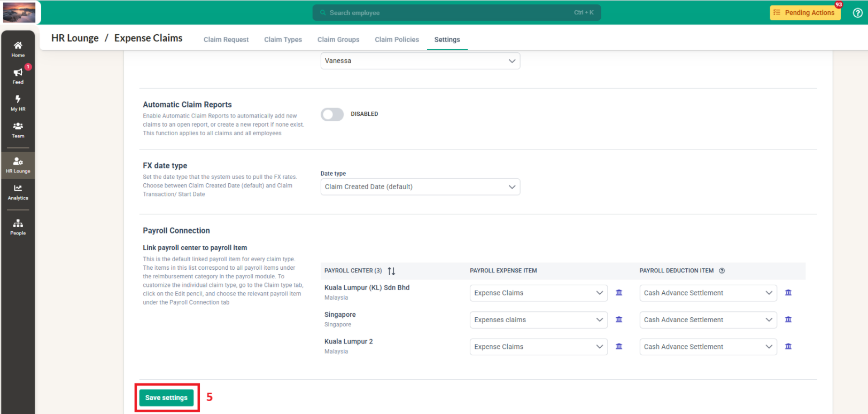Select the Settings tab
The width and height of the screenshot is (868, 414).
coord(447,40)
